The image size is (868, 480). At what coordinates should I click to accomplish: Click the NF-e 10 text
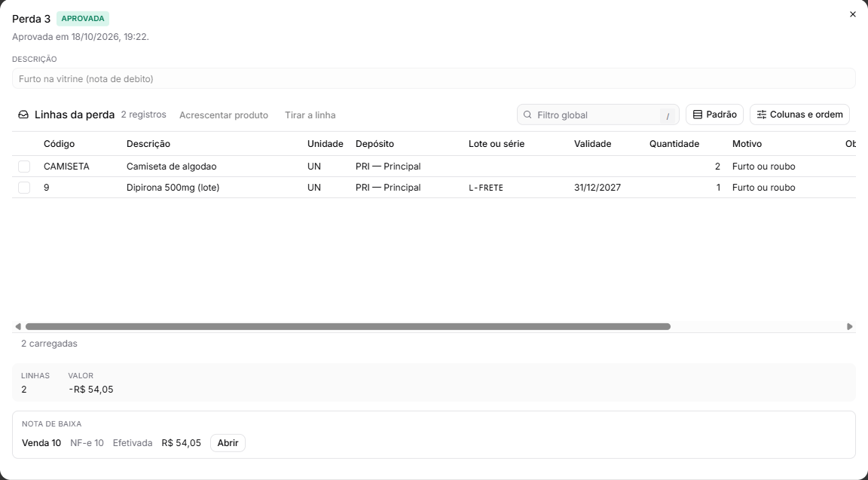[x=87, y=443]
